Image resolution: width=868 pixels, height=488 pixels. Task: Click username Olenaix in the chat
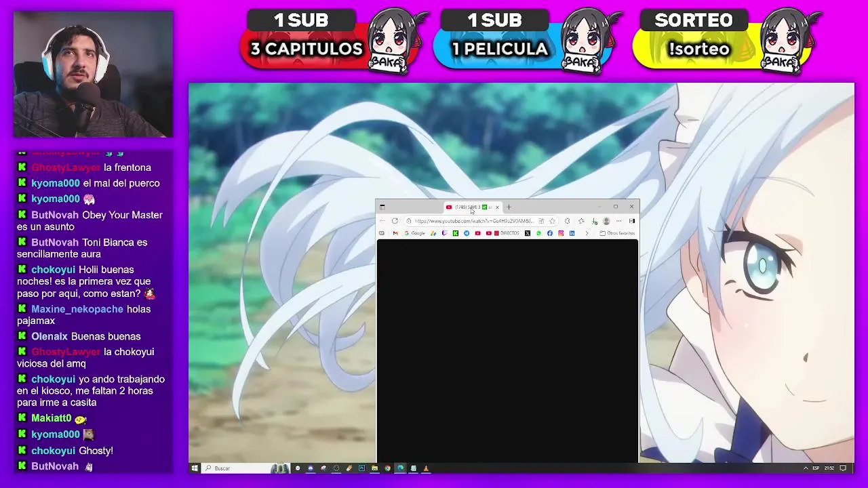[x=50, y=336]
